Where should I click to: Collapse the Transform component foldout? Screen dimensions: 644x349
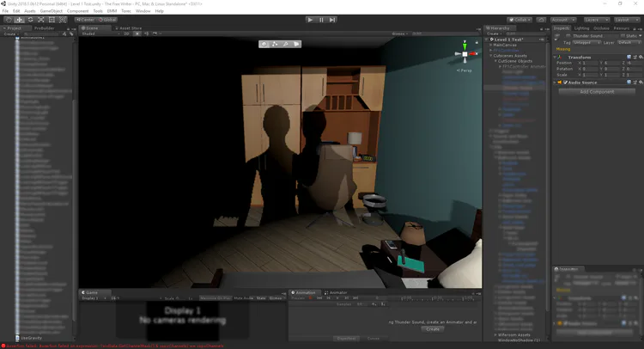[x=555, y=57]
